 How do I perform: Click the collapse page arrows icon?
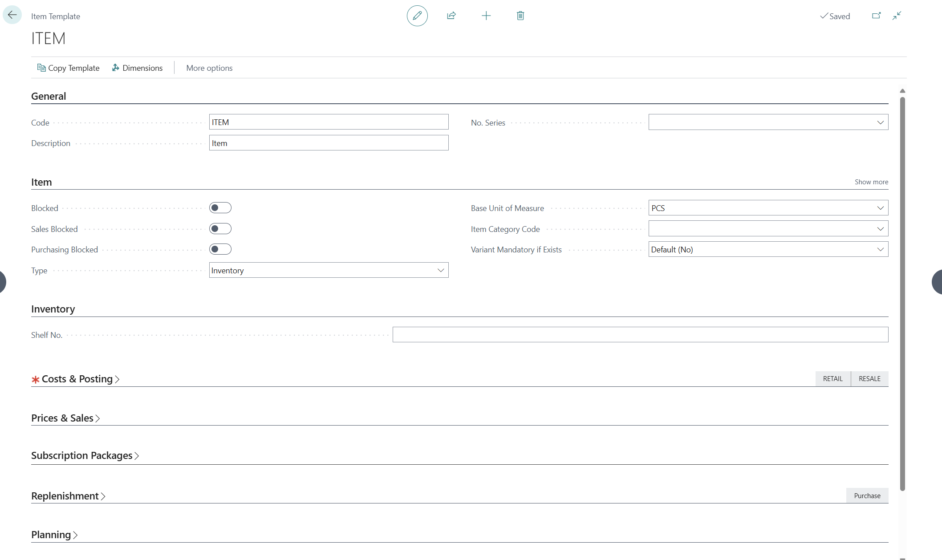pyautogui.click(x=897, y=16)
